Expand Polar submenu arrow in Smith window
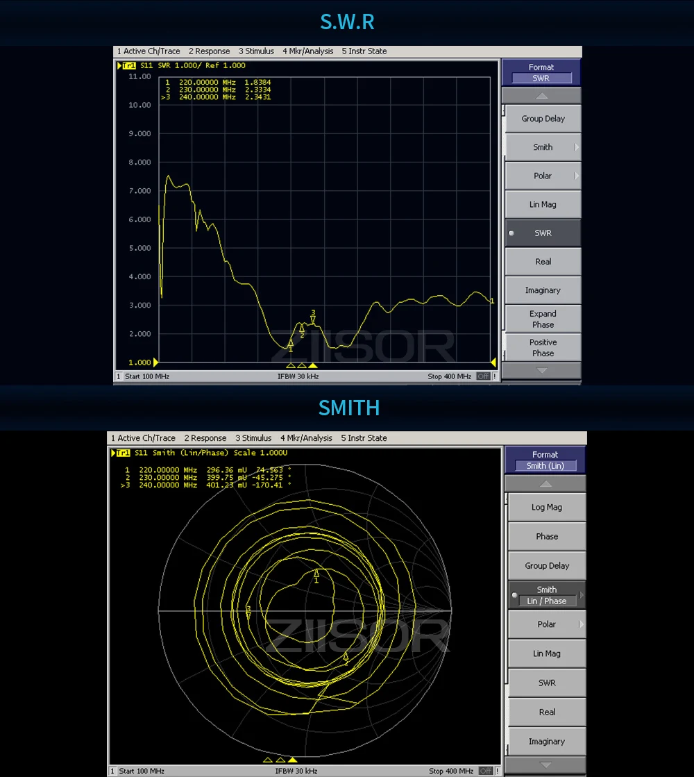 tap(581, 624)
